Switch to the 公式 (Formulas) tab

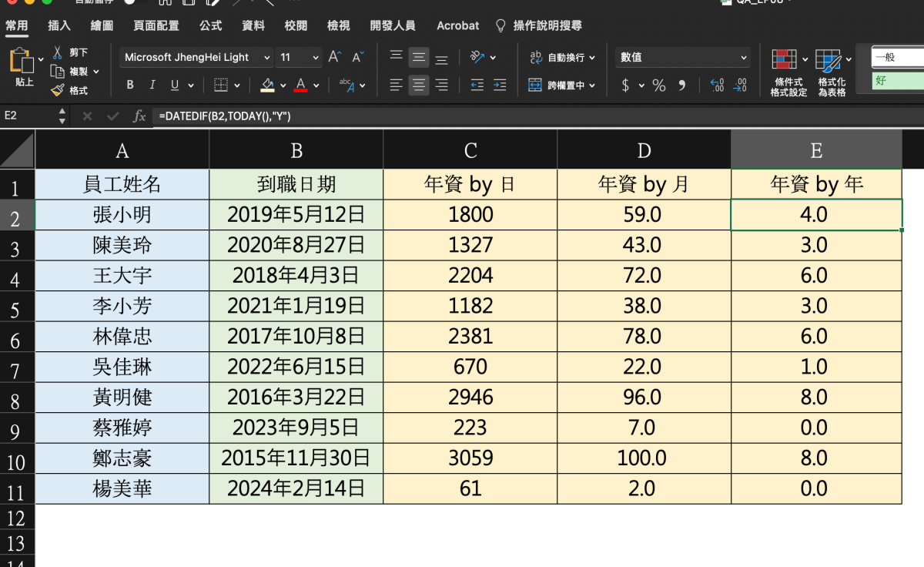coord(210,25)
